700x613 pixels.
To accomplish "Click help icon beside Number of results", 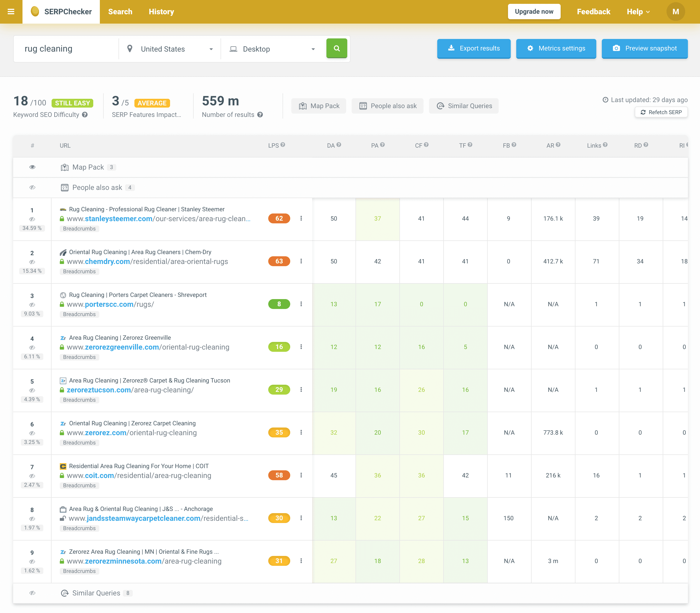I will pos(260,115).
